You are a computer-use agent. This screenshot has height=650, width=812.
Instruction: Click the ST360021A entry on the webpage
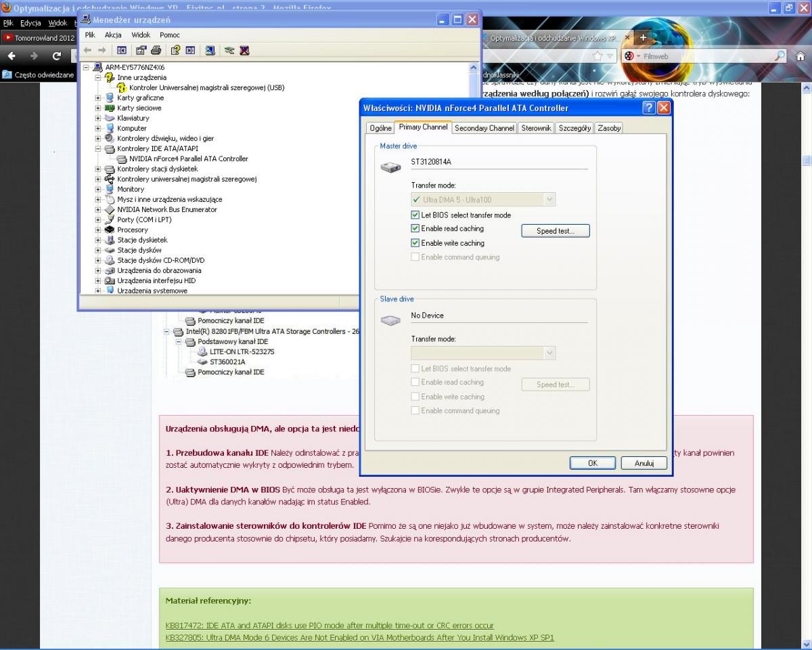(x=227, y=362)
